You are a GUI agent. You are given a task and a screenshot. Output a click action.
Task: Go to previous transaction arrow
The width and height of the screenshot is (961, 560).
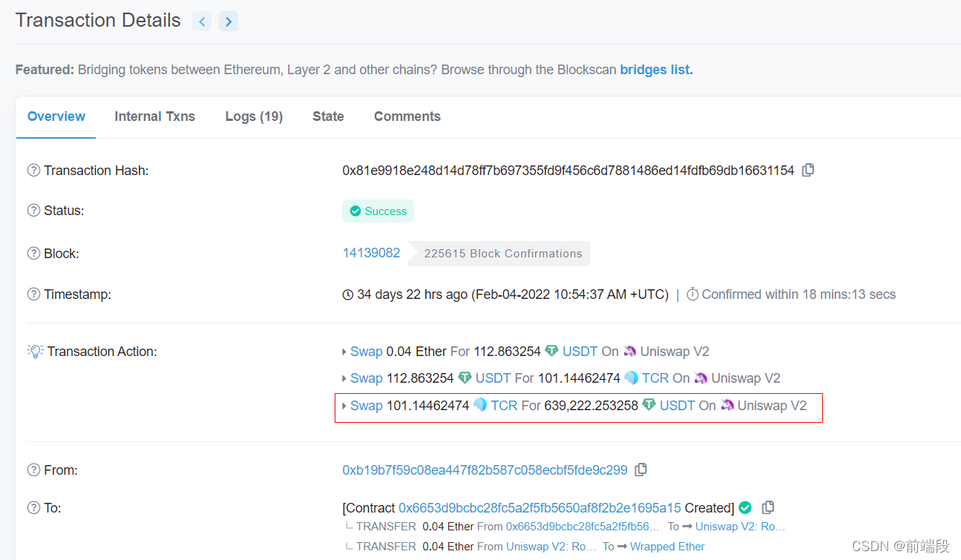[x=202, y=22]
